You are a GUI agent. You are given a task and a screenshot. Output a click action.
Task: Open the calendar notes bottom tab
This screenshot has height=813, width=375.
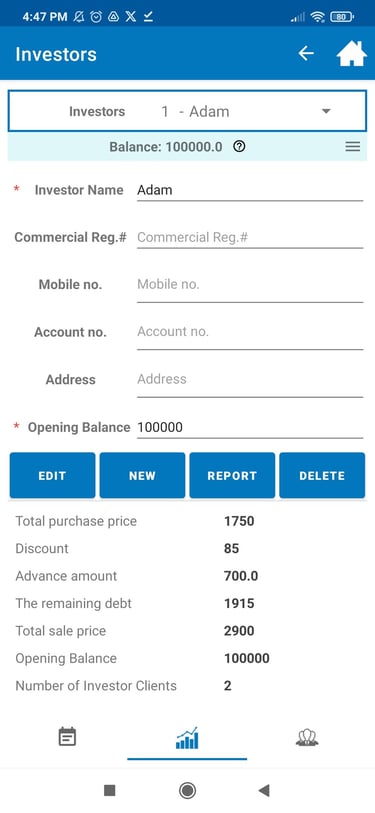click(x=67, y=737)
